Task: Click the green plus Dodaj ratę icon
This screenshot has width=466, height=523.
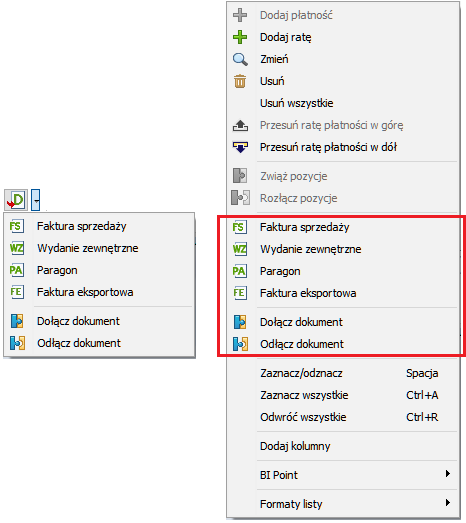Action: [240, 37]
